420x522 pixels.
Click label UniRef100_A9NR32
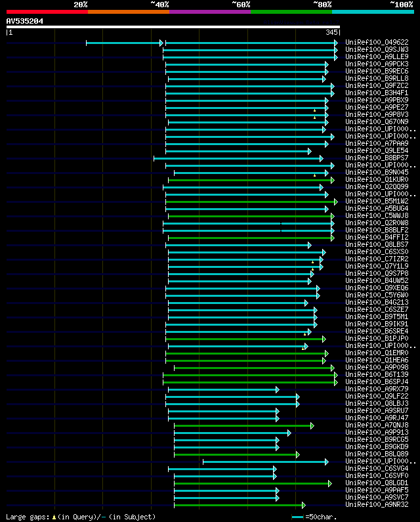pyautogui.click(x=377, y=504)
